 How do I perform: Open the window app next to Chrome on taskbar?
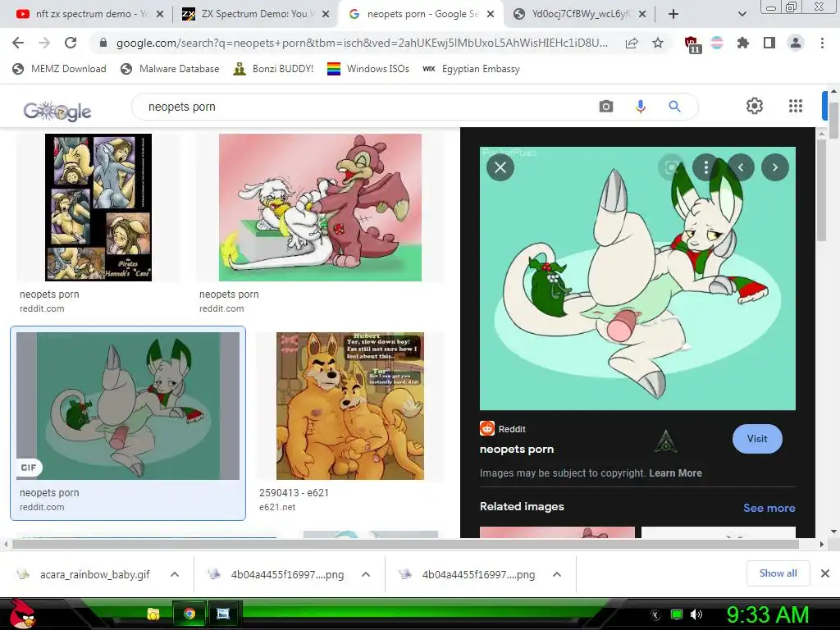[x=223, y=614]
